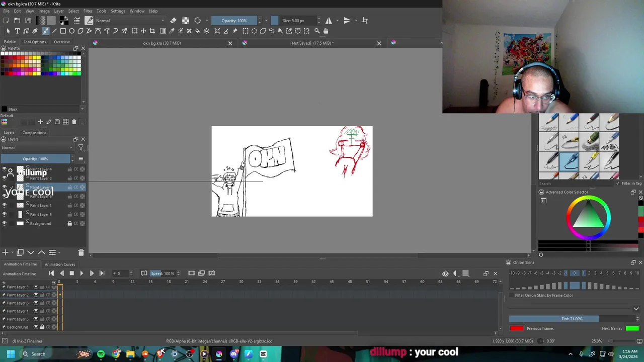
Task: Select the Text tool in toolbox
Action: pos(17,31)
